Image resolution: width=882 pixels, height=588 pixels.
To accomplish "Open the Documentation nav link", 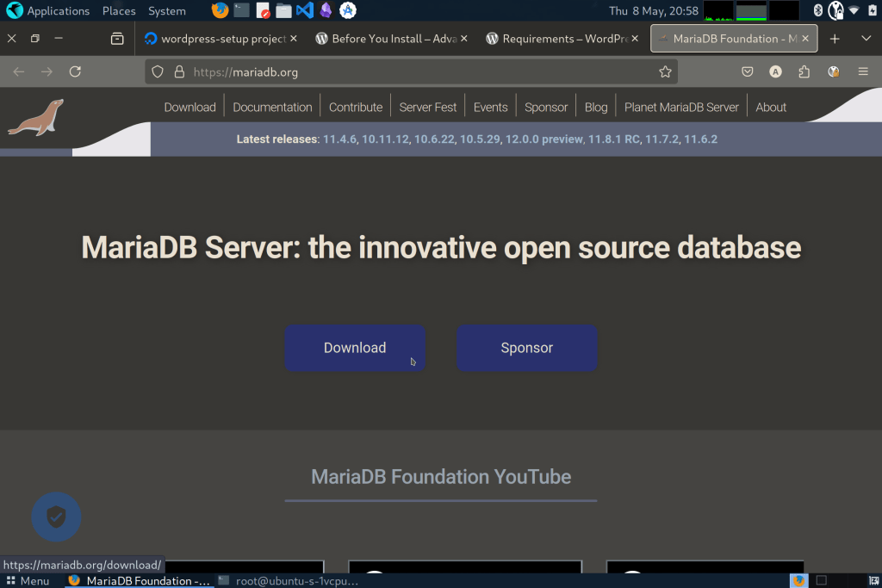I will pyautogui.click(x=272, y=107).
